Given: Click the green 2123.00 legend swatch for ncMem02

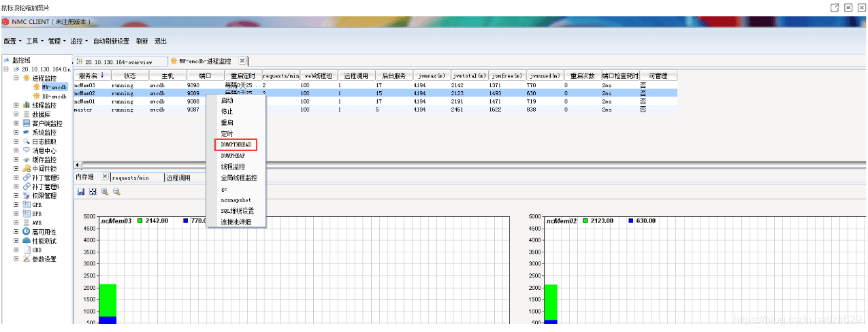Looking at the screenshot, I should (585, 221).
